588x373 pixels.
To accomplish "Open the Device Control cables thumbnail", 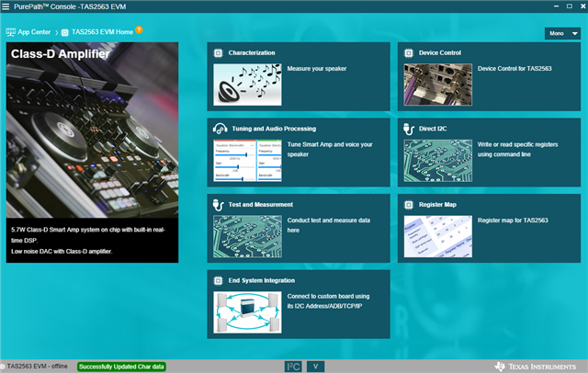I will click(x=438, y=85).
